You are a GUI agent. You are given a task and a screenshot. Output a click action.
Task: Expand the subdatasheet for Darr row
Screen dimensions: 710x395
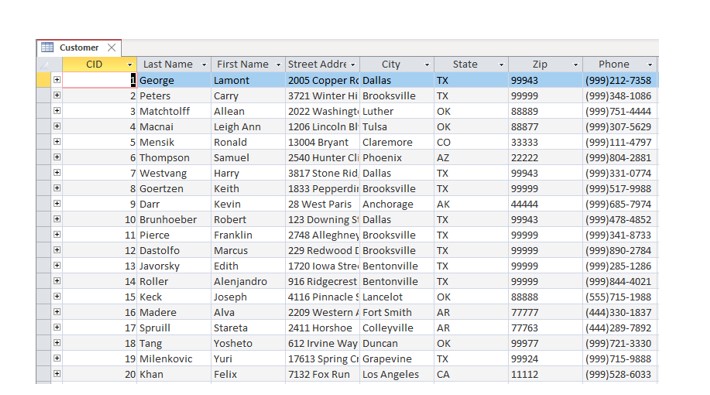pos(57,203)
